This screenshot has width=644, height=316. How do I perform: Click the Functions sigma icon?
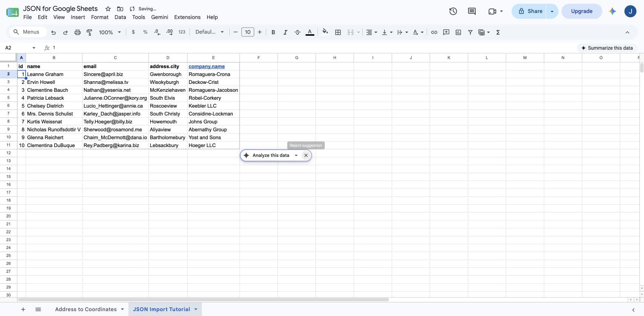point(498,32)
